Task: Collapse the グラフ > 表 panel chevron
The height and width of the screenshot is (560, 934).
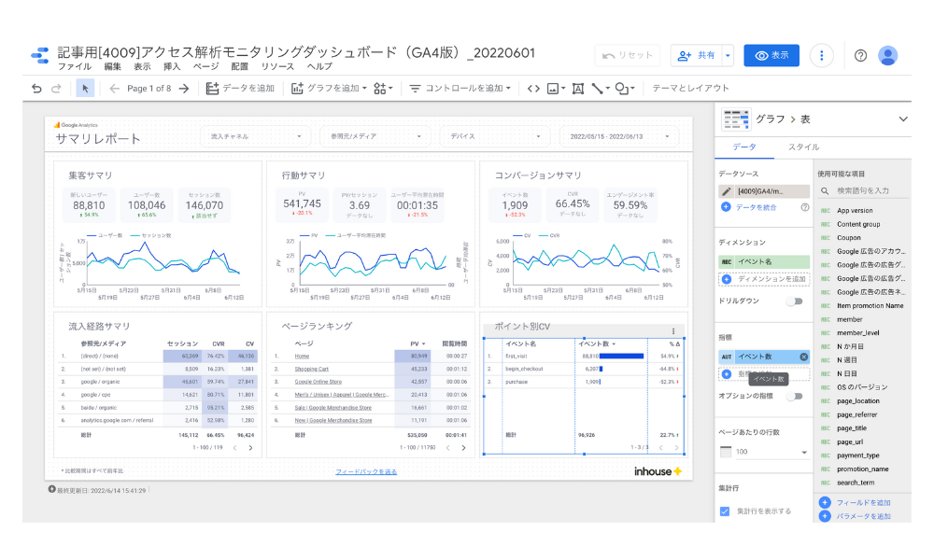Action: pos(903,119)
